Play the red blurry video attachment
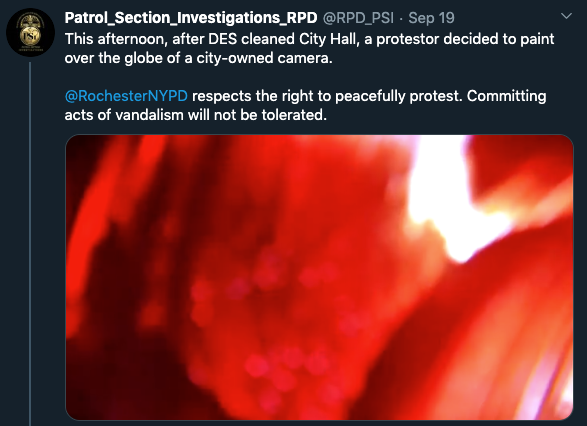This screenshot has width=587, height=426. click(319, 277)
